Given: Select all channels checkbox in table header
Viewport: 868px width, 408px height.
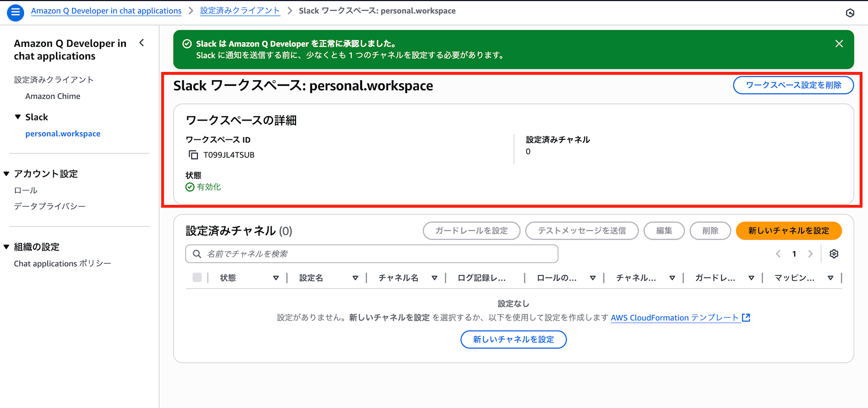Looking at the screenshot, I should [x=197, y=277].
